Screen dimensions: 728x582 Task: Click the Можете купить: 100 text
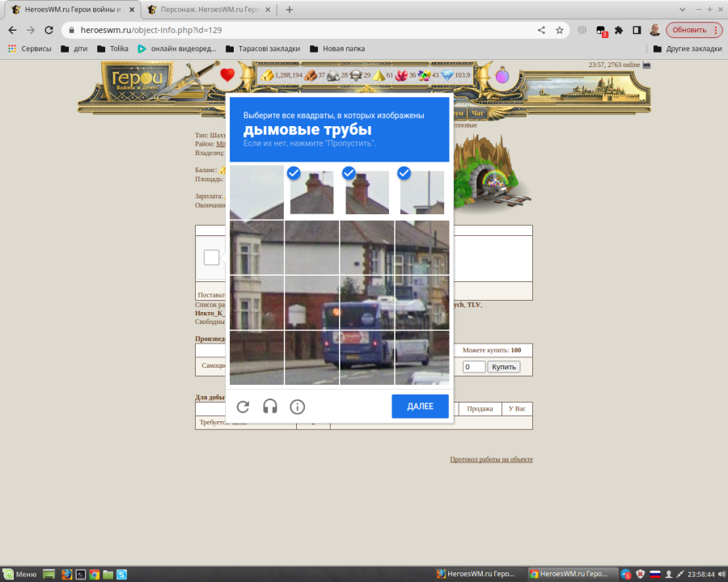tap(492, 350)
